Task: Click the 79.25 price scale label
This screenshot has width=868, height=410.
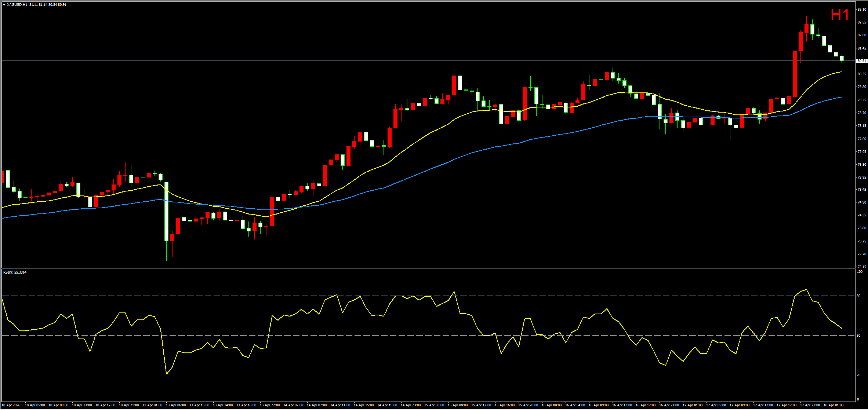Action: pos(861,100)
